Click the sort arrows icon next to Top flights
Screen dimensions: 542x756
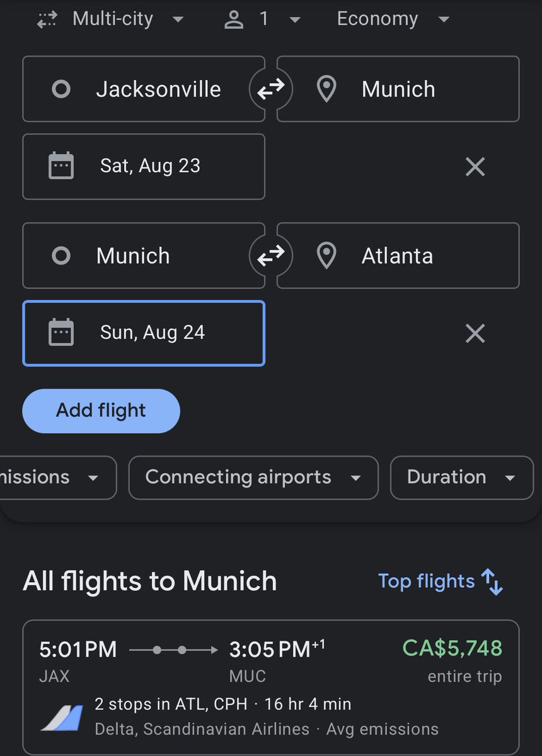[x=493, y=581]
